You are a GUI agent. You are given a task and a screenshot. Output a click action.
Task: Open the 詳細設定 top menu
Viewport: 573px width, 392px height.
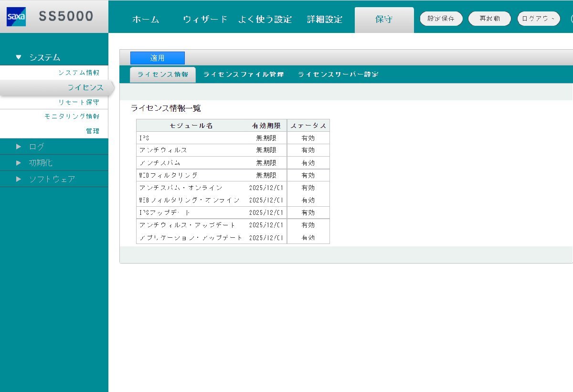click(325, 20)
